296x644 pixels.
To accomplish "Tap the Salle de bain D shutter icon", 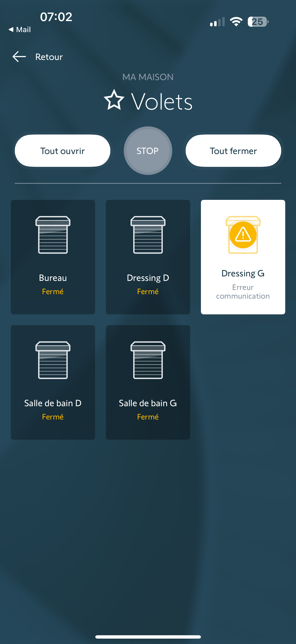I will click(x=53, y=360).
